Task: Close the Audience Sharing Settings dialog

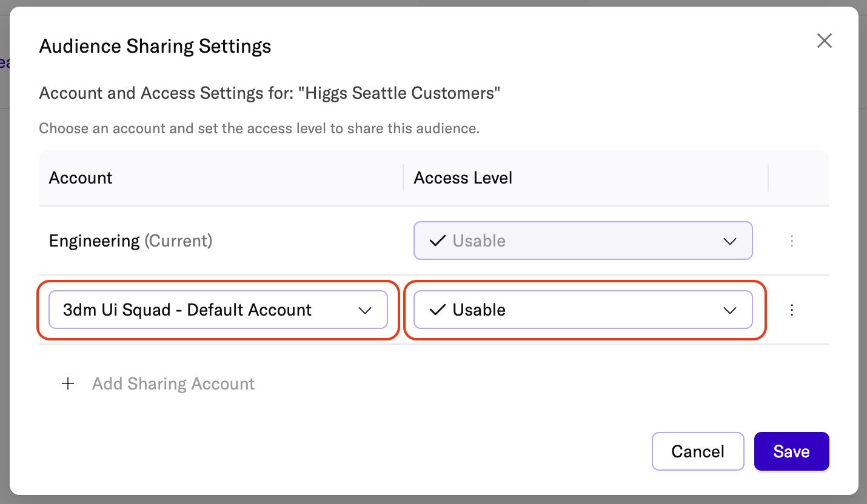Action: pyautogui.click(x=824, y=41)
